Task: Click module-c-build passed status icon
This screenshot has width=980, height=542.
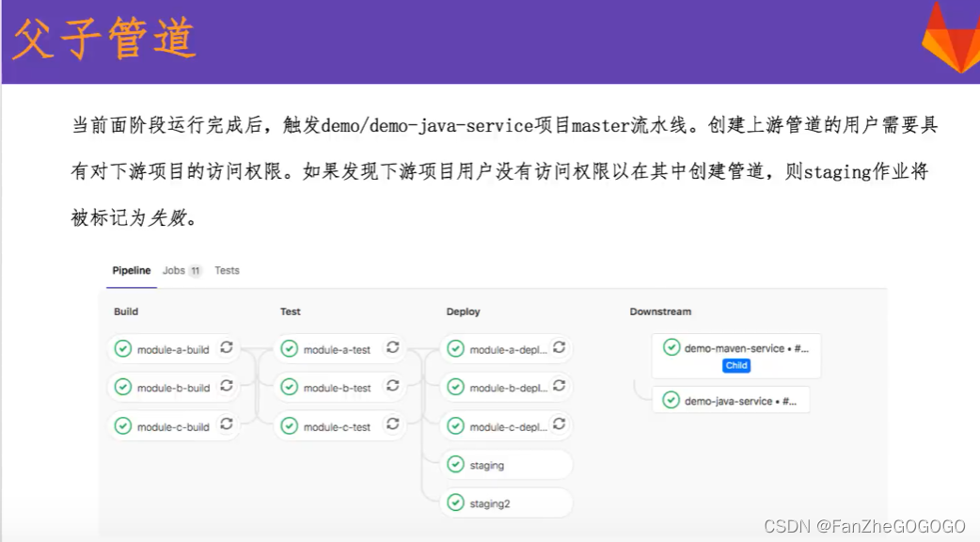Action: (x=123, y=426)
